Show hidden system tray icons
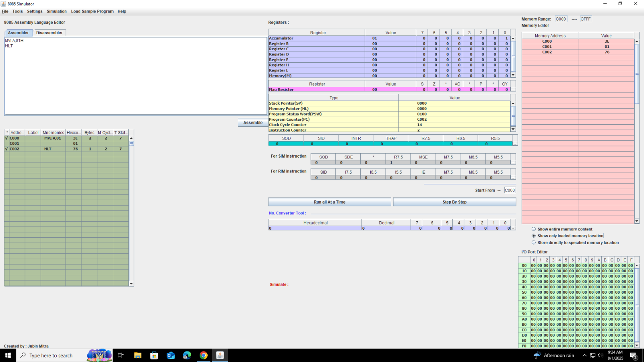Image resolution: width=644 pixels, height=362 pixels. click(584, 355)
